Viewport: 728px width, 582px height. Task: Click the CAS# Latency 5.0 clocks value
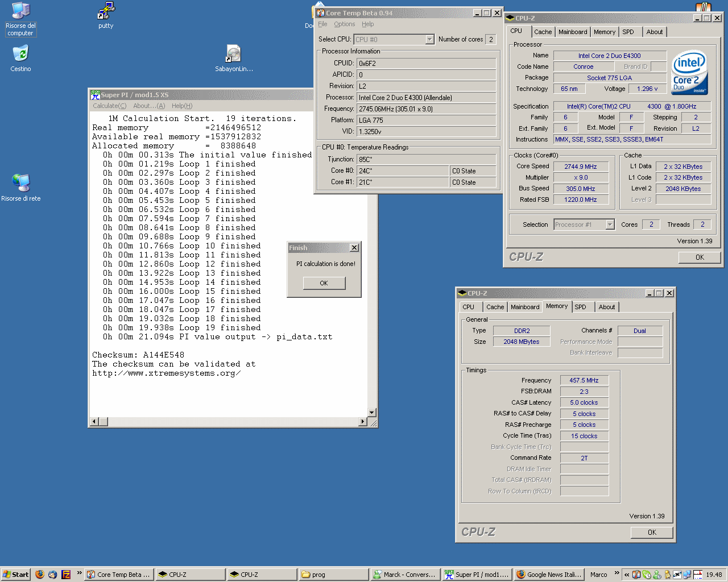pos(584,402)
